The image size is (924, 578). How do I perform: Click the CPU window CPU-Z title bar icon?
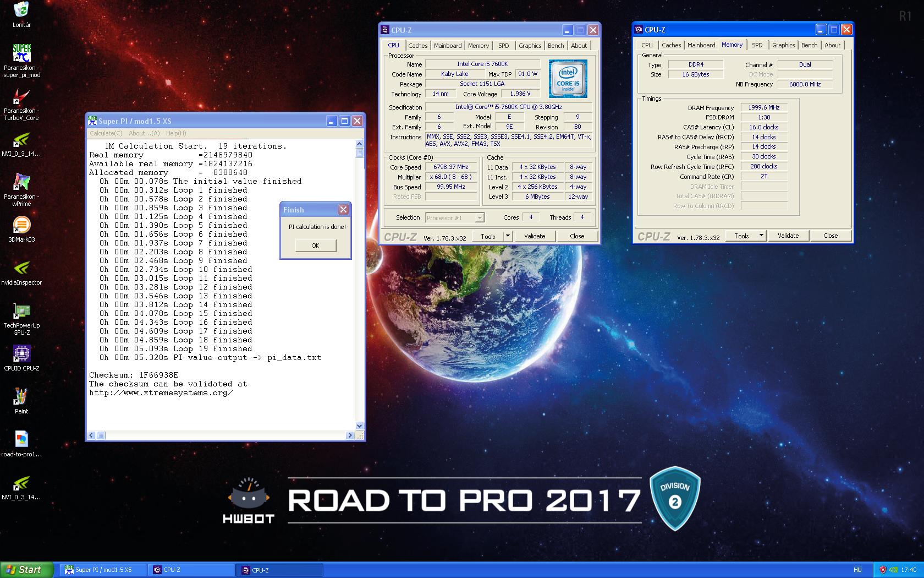[386, 30]
